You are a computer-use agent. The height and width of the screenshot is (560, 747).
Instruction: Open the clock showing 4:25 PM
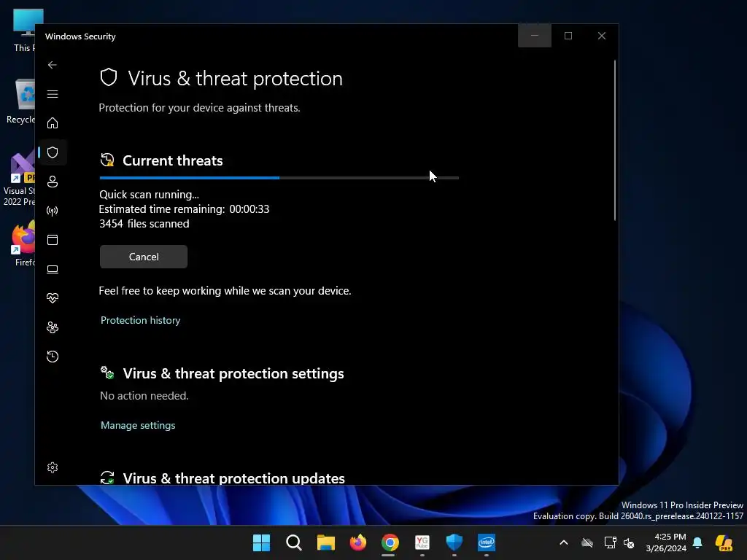point(666,542)
